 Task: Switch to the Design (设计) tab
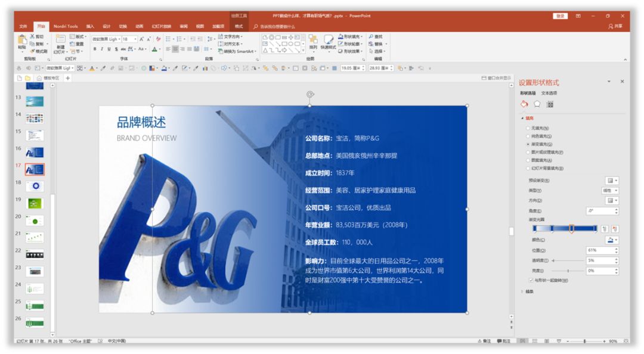(x=107, y=26)
